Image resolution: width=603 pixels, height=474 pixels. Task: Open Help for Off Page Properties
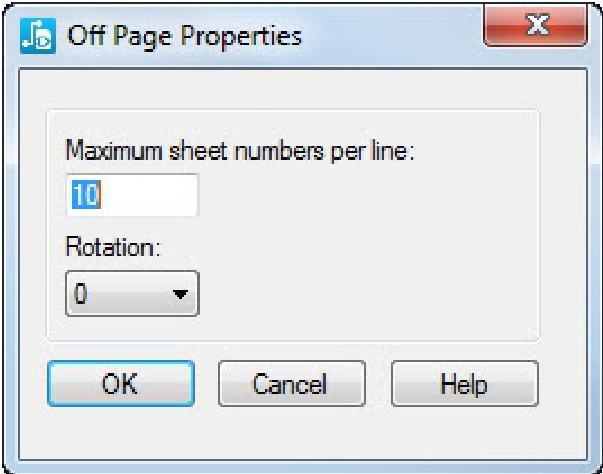pyautogui.click(x=465, y=384)
